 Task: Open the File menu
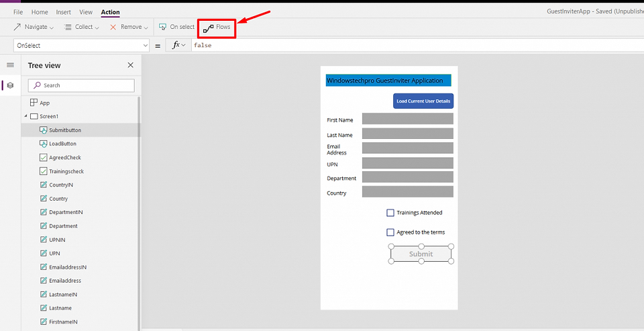click(18, 12)
